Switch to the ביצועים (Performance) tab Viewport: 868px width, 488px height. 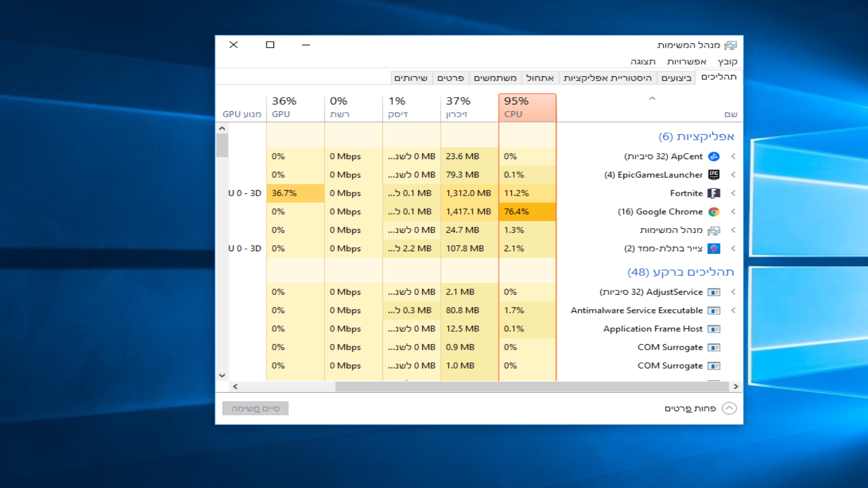[676, 78]
